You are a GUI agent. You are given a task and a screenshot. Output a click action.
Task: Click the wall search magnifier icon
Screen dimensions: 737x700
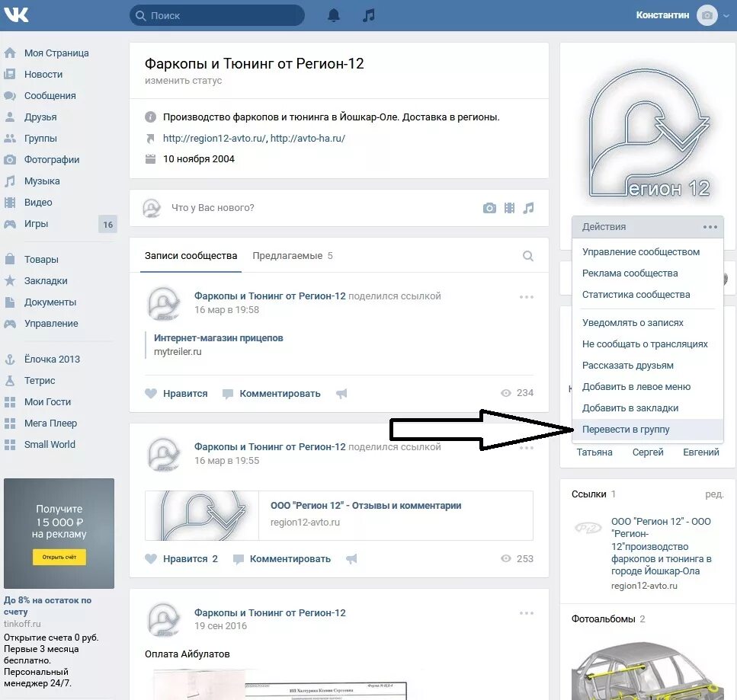tap(528, 256)
